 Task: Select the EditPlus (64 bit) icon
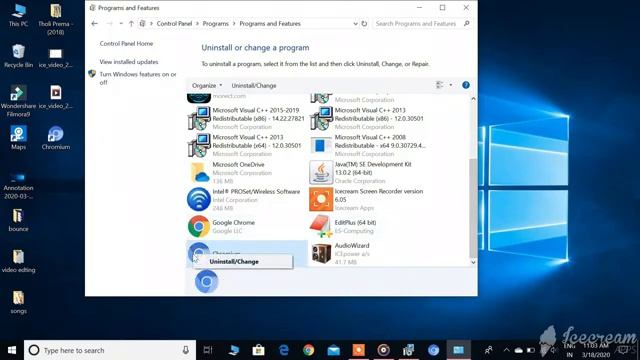pyautogui.click(x=321, y=227)
